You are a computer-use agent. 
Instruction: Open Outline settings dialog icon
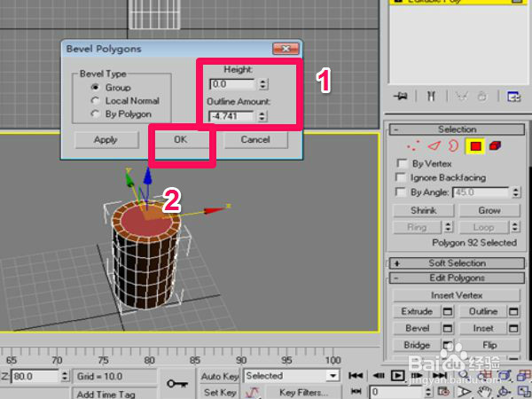pyautogui.click(x=513, y=311)
